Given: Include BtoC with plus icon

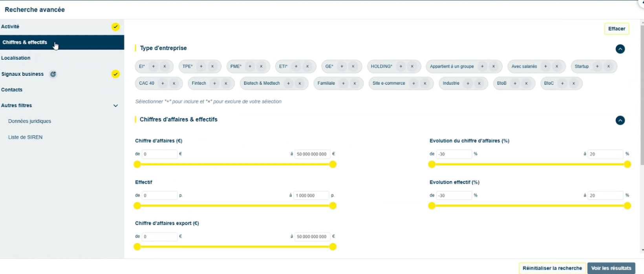Looking at the screenshot, I should 563,83.
